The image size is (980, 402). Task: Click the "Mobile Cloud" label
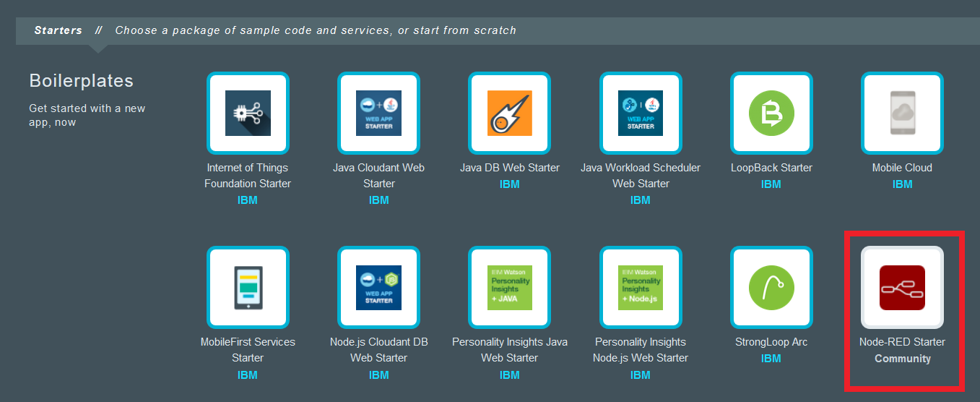902,168
